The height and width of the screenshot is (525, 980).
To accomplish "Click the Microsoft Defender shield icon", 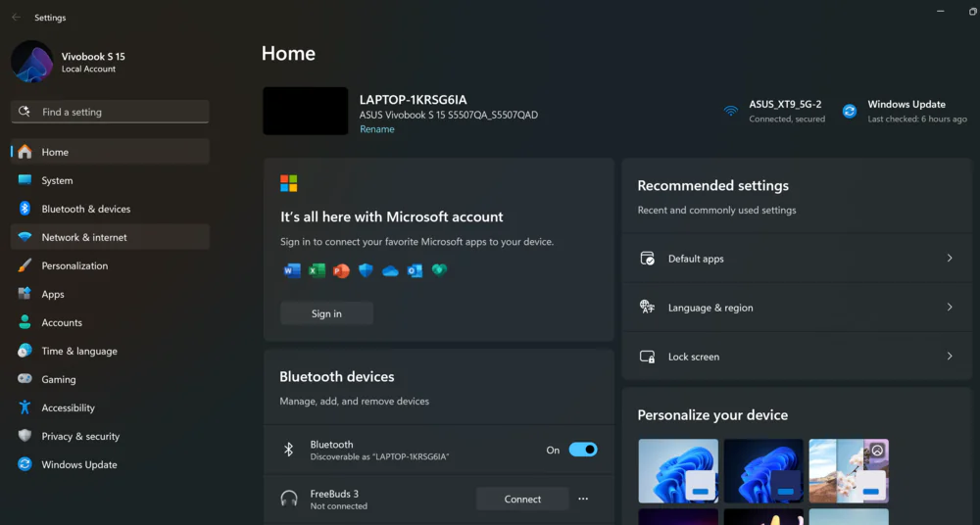I will [366, 270].
